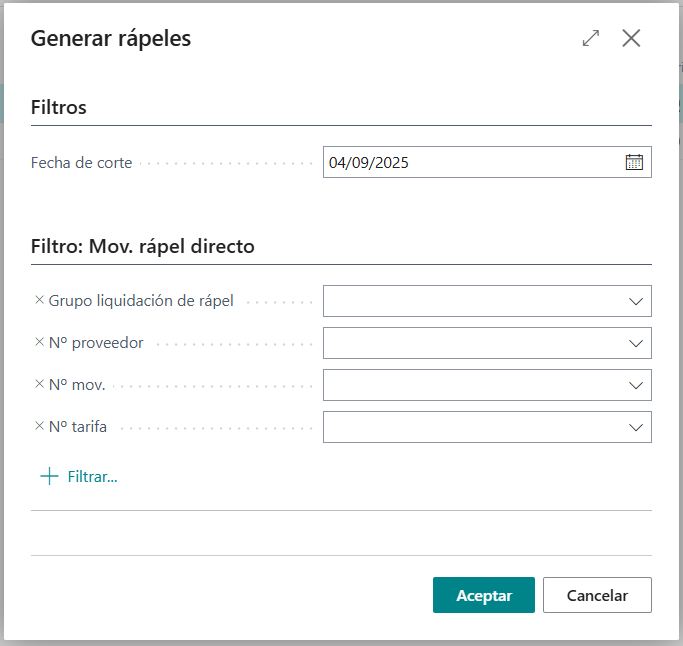
Task: Click the Fecha de corte date field
Action: (470, 162)
